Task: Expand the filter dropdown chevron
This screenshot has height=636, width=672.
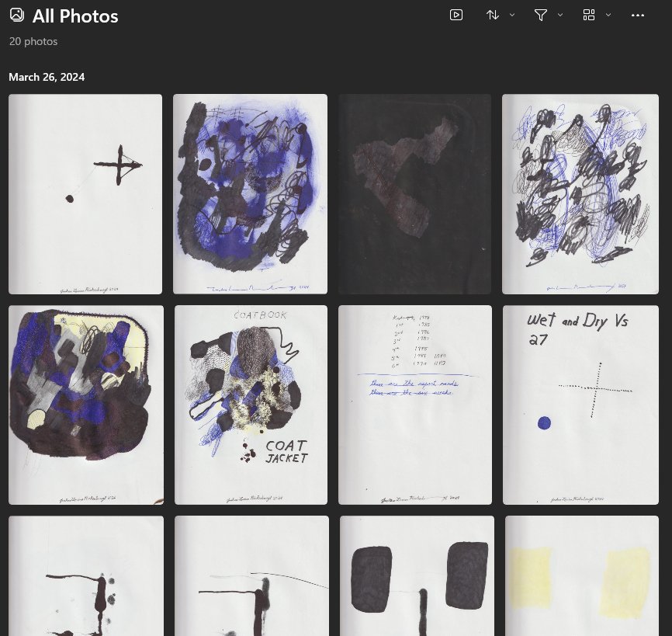Action: [x=559, y=15]
